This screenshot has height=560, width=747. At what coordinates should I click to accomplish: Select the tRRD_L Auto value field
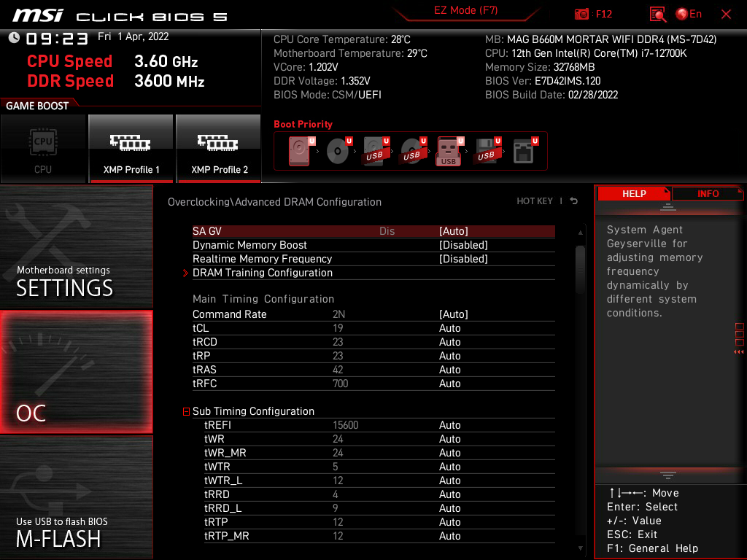[449, 508]
